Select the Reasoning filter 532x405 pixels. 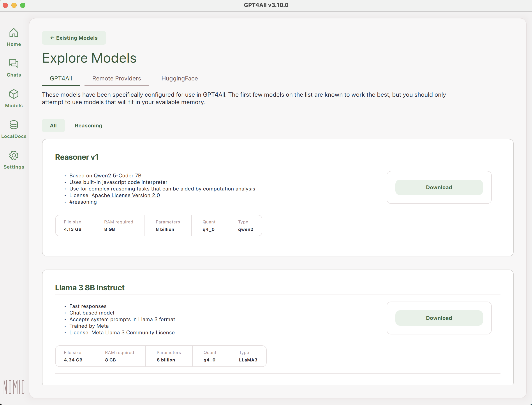88,126
